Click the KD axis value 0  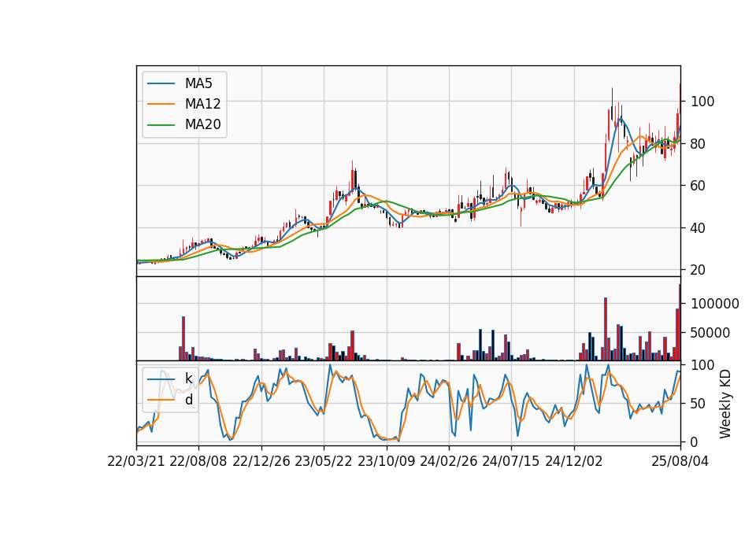694,441
